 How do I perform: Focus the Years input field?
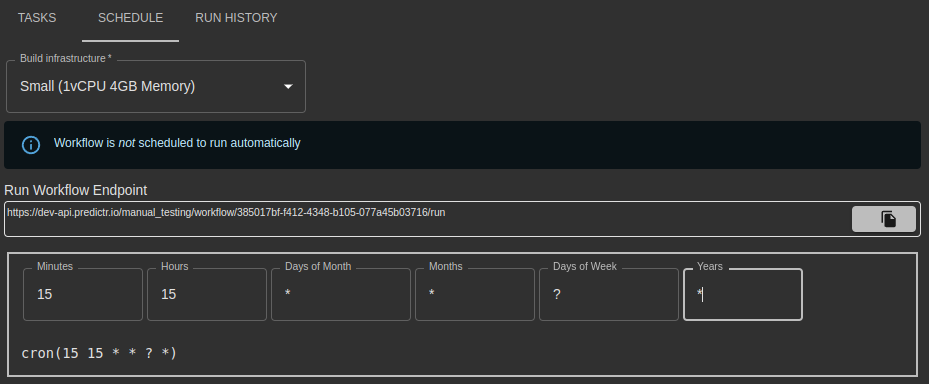[x=743, y=295]
